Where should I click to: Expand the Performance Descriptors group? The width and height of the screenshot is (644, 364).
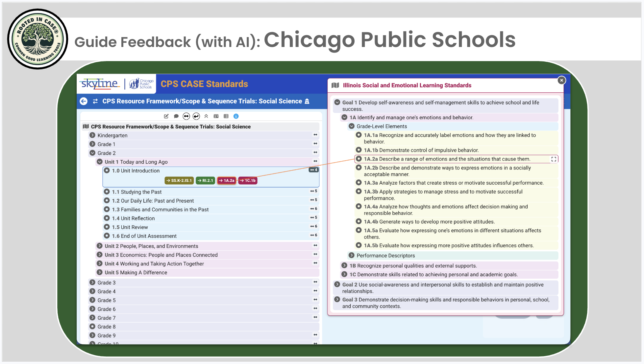tap(352, 255)
